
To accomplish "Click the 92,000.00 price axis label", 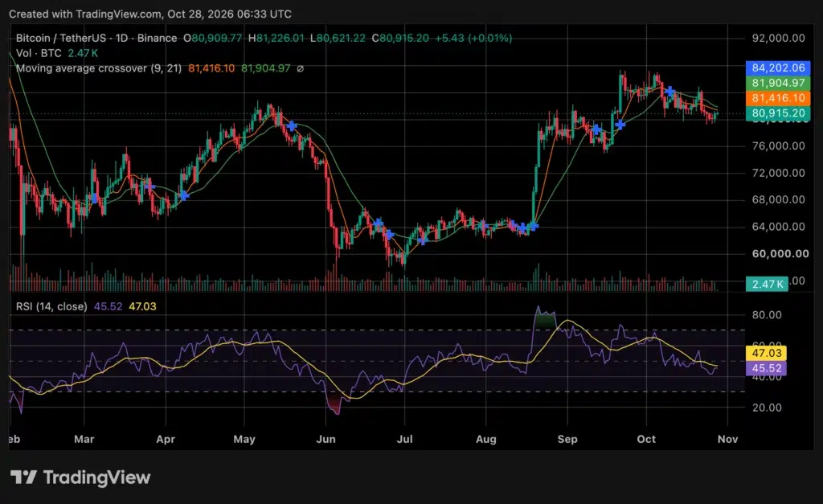I will coord(778,38).
